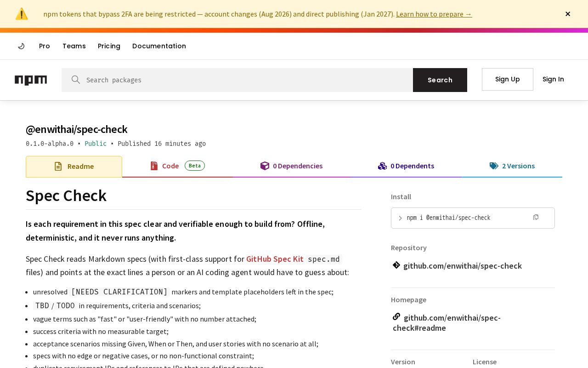The image size is (588, 368).
Task: Open Pricing in the top navigation
Action: 109,46
